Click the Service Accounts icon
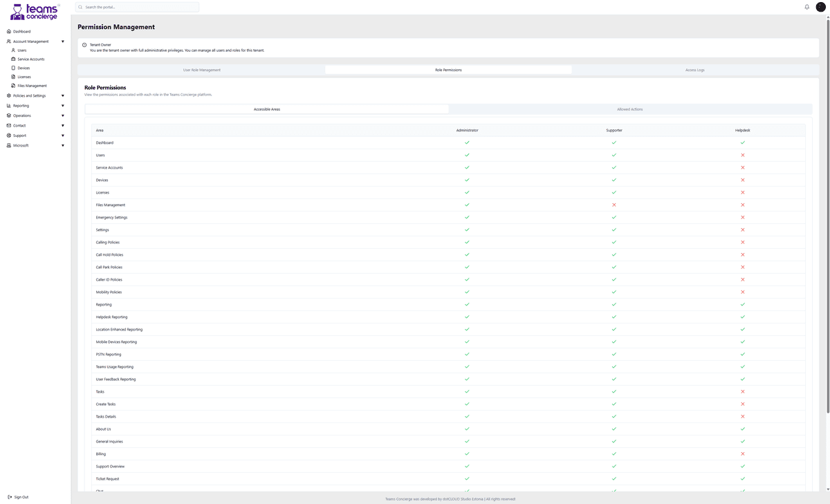The width and height of the screenshot is (830, 504). click(x=13, y=59)
